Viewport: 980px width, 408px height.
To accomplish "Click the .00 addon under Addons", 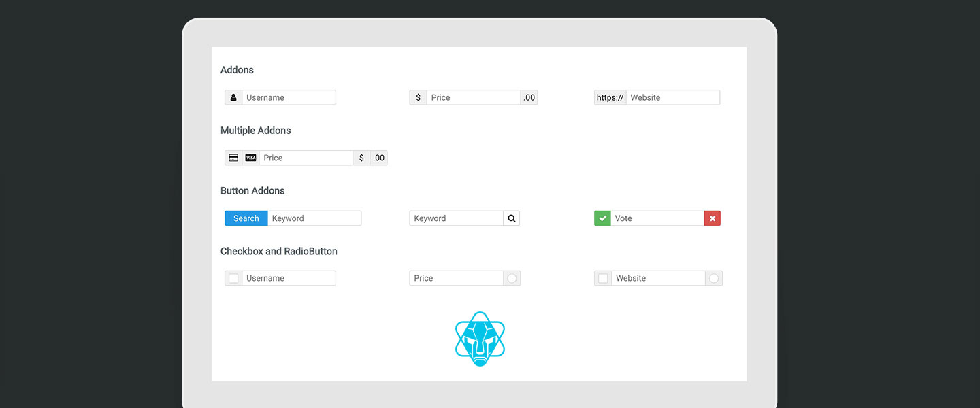I will [529, 97].
